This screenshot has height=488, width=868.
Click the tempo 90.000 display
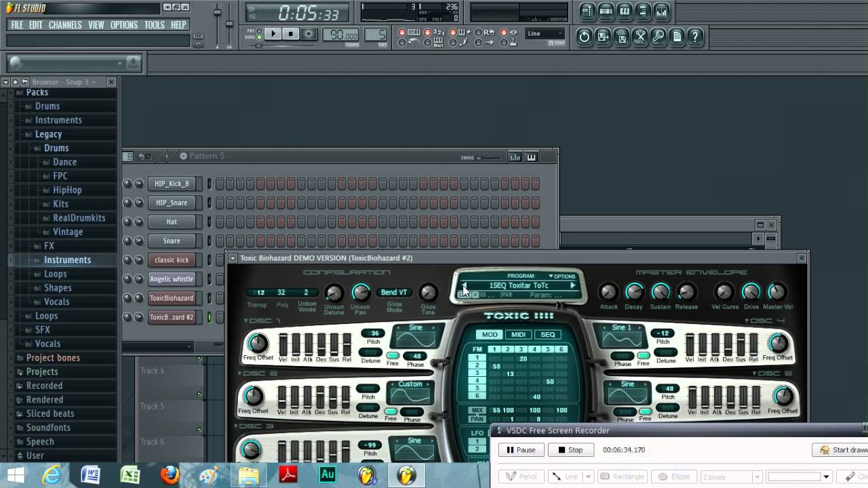(x=342, y=35)
